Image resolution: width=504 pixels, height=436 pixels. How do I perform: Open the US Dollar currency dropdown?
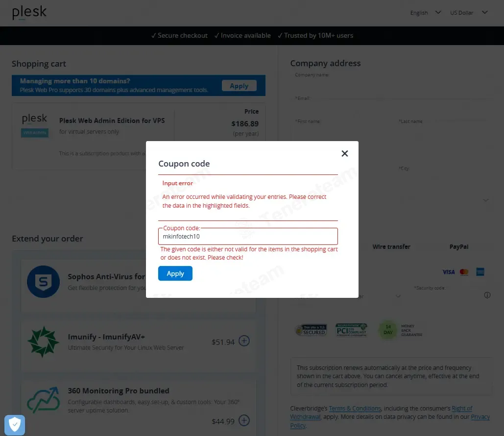tap(469, 13)
